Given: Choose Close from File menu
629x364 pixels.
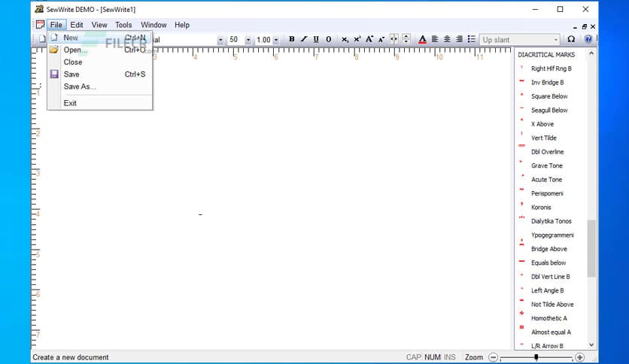Looking at the screenshot, I should pyautogui.click(x=100, y=62).
